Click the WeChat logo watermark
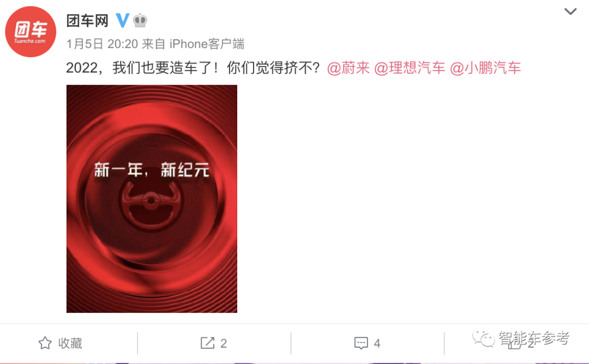 483,338
